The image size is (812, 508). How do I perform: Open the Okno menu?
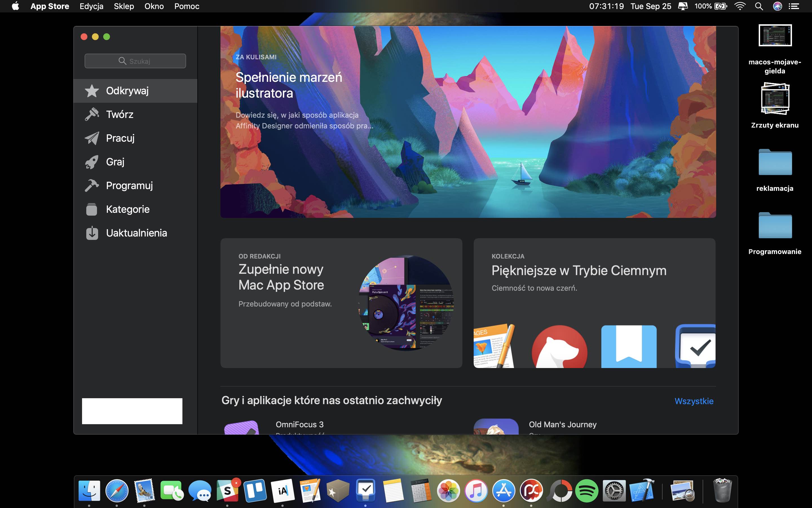pyautogui.click(x=154, y=6)
